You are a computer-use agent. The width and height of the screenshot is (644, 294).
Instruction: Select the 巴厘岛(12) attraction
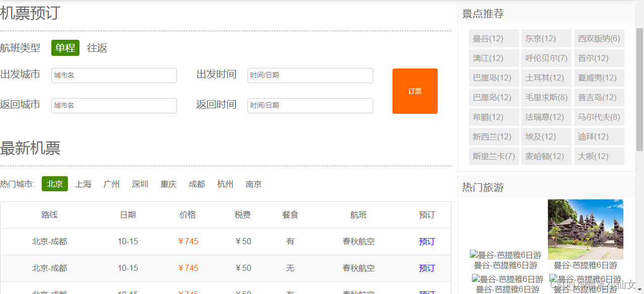(x=494, y=78)
